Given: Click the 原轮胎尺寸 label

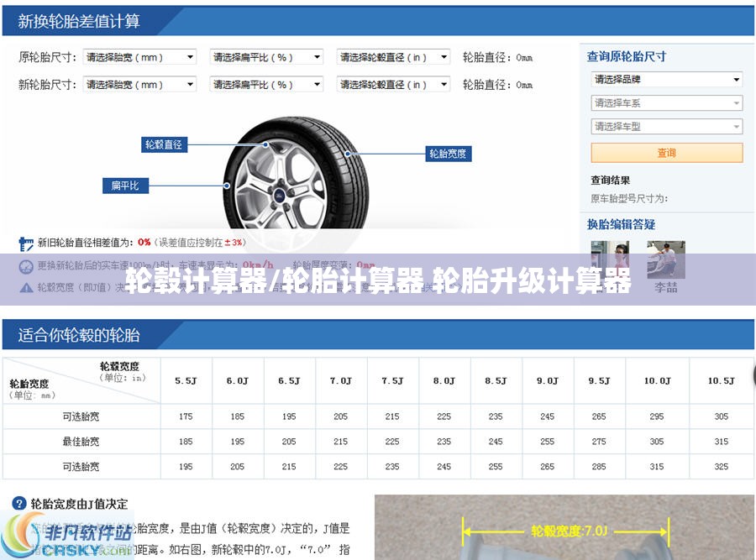Looking at the screenshot, I should 47,57.
